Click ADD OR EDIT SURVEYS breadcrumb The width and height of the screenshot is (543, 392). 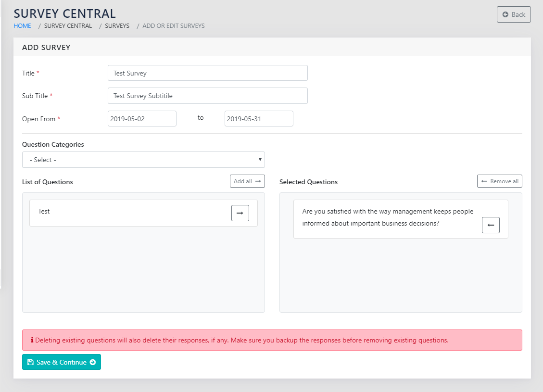coord(173,26)
